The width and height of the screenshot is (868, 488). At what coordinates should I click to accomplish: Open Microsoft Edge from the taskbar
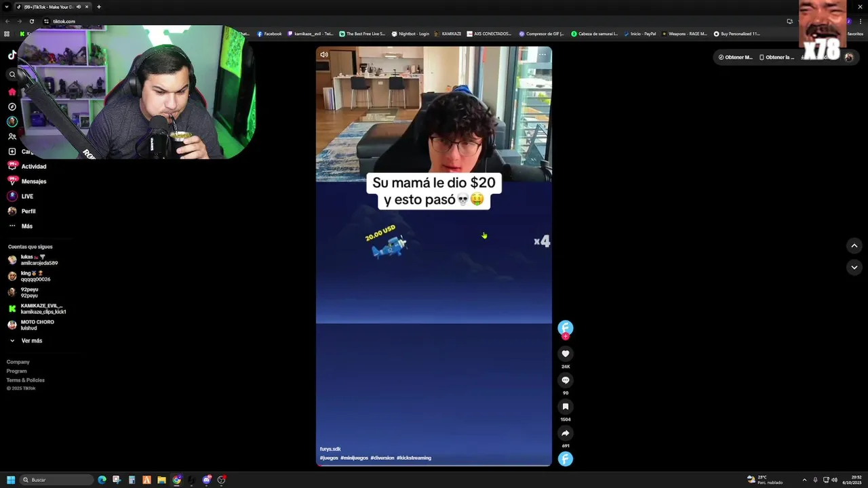click(x=102, y=480)
